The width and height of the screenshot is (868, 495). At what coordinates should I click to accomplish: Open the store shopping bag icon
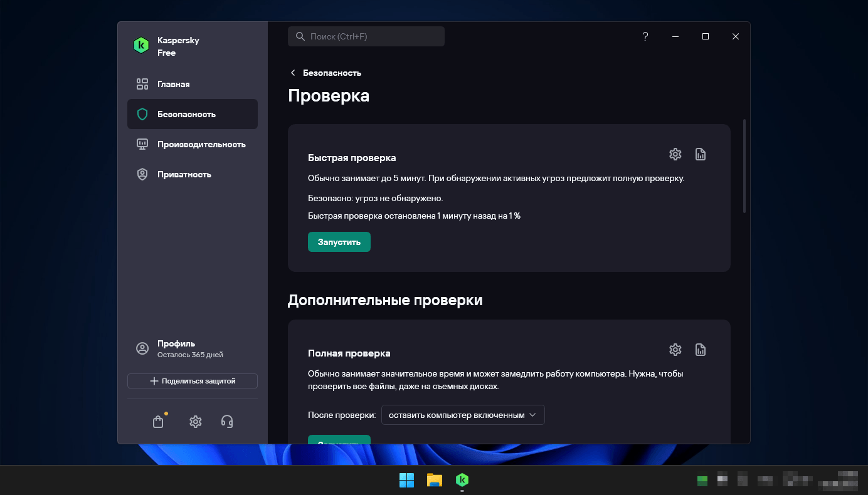click(x=158, y=422)
